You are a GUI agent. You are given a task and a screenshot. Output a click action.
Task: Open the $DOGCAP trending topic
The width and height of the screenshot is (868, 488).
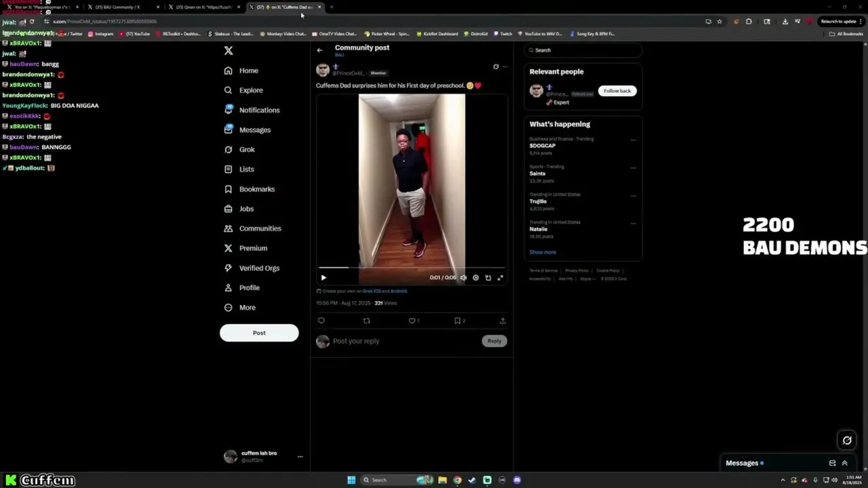click(542, 146)
